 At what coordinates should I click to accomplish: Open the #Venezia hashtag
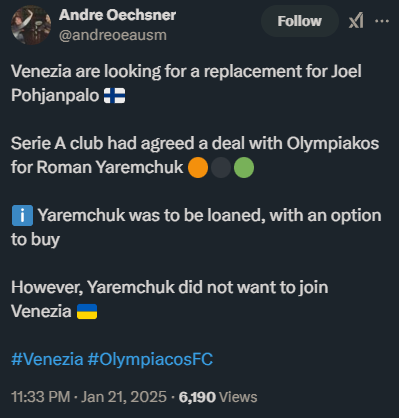coord(47,359)
